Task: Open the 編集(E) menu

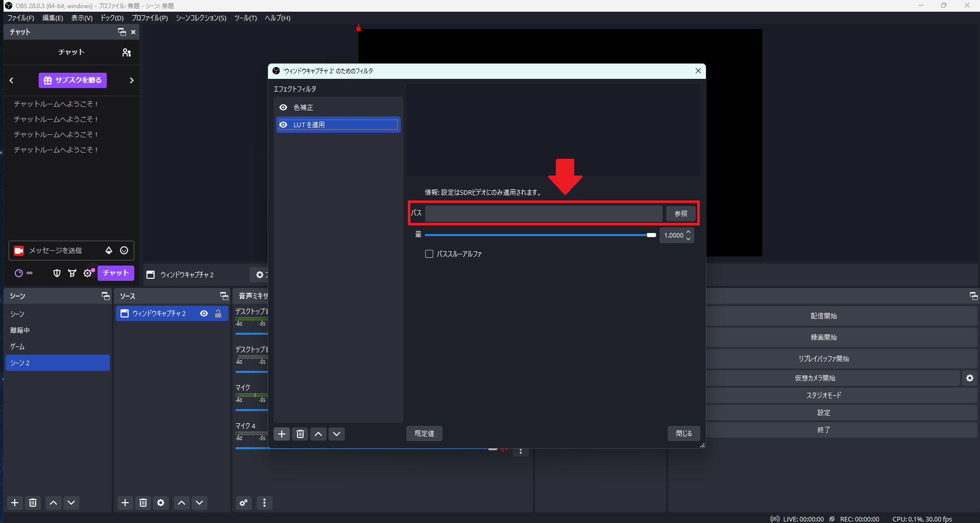Action: 53,18
